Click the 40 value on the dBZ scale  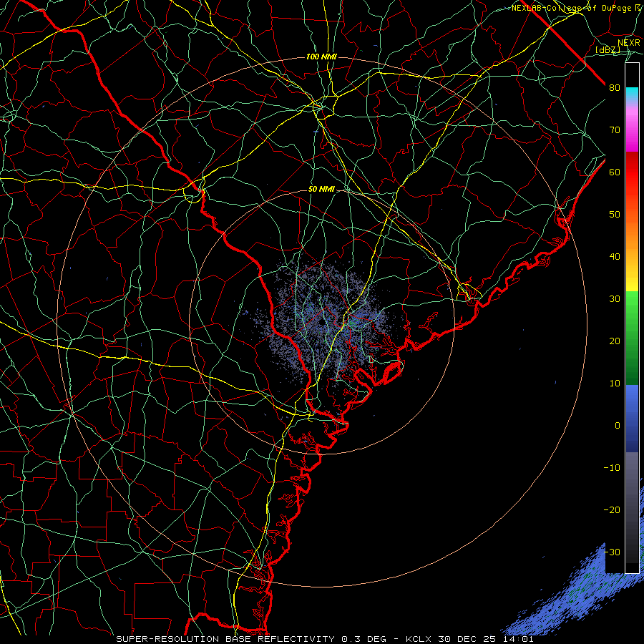point(615,257)
